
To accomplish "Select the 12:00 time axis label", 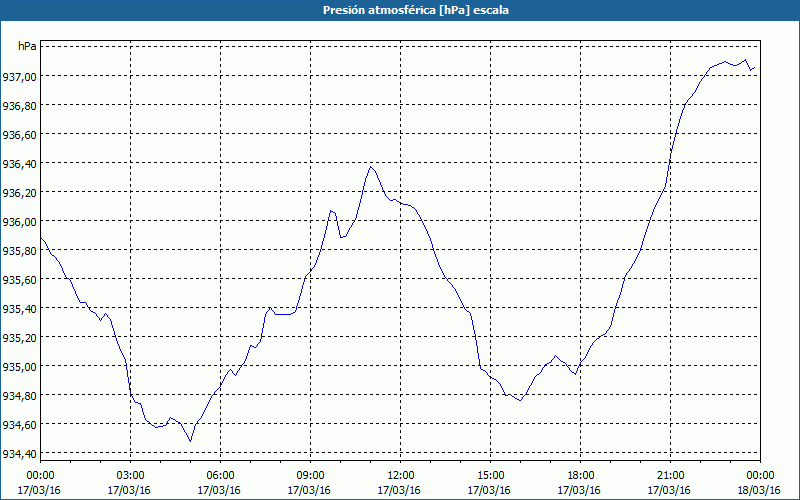I will 401,475.
